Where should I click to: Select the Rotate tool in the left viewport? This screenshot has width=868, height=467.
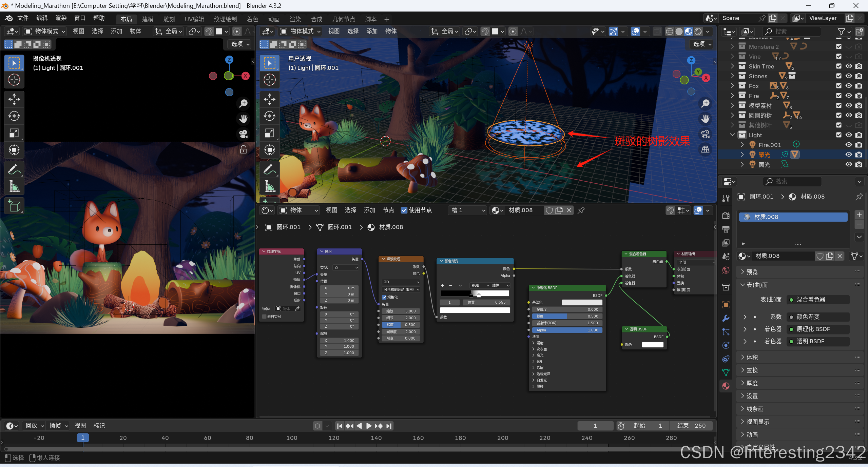(x=14, y=116)
